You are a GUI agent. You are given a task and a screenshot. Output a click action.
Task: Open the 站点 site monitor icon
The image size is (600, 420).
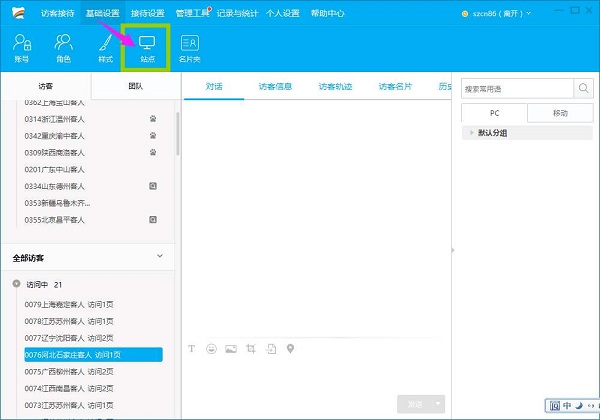point(147,48)
